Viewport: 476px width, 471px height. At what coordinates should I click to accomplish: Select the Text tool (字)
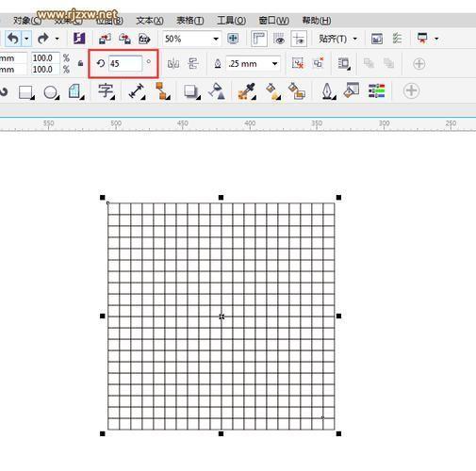click(106, 91)
